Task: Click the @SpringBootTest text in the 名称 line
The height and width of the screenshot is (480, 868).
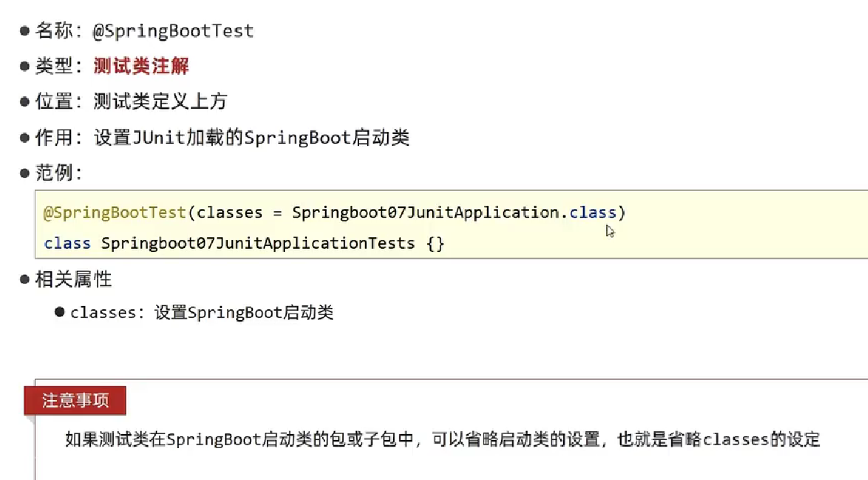Action: (173, 31)
